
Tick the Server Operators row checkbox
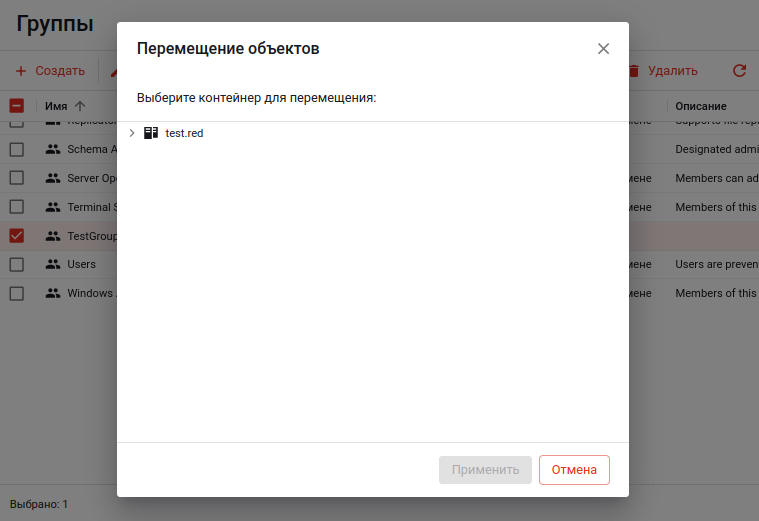pyautogui.click(x=17, y=178)
